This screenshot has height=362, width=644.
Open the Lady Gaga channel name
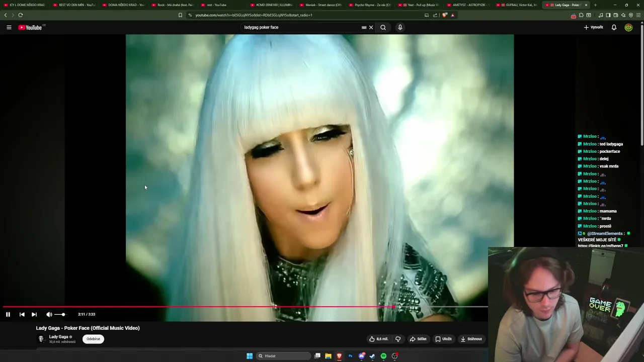58,336
